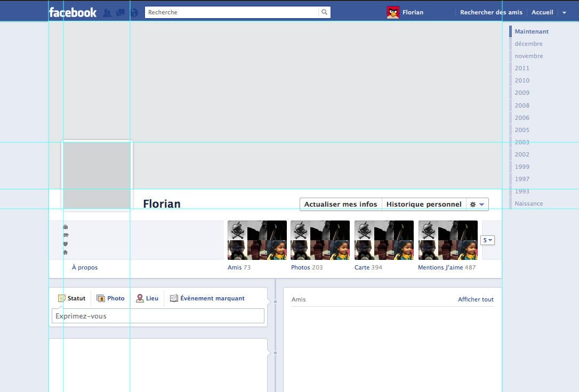Image resolution: width=579 pixels, height=392 pixels.
Task: Open the gear settings icon near Historique personnel
Action: point(472,204)
